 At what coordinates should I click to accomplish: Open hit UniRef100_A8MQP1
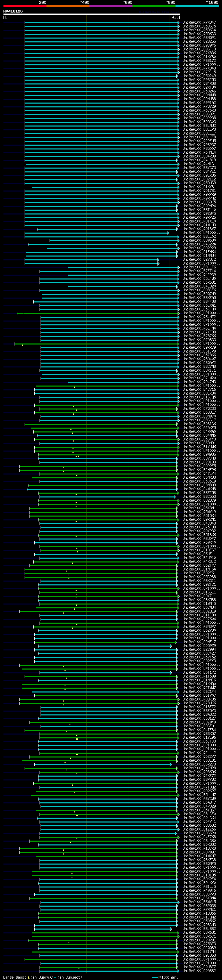pyautogui.click(x=199, y=38)
